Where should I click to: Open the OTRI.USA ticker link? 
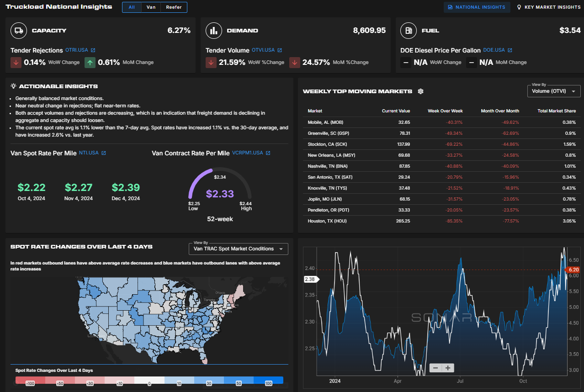click(x=76, y=50)
